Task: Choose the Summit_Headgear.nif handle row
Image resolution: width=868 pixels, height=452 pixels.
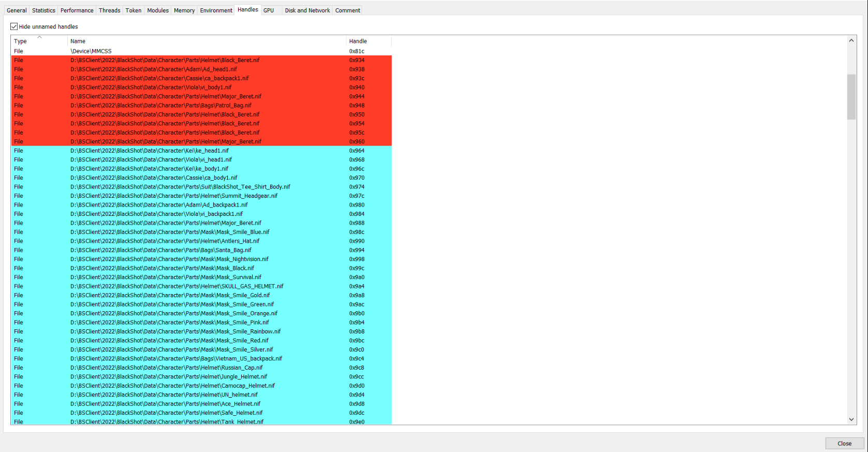Action: tap(201, 196)
